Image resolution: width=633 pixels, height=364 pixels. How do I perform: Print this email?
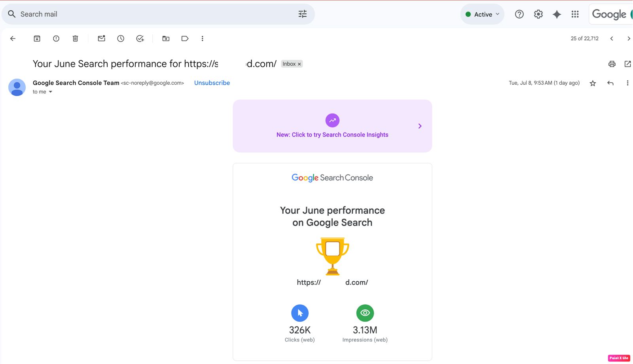pyautogui.click(x=612, y=64)
